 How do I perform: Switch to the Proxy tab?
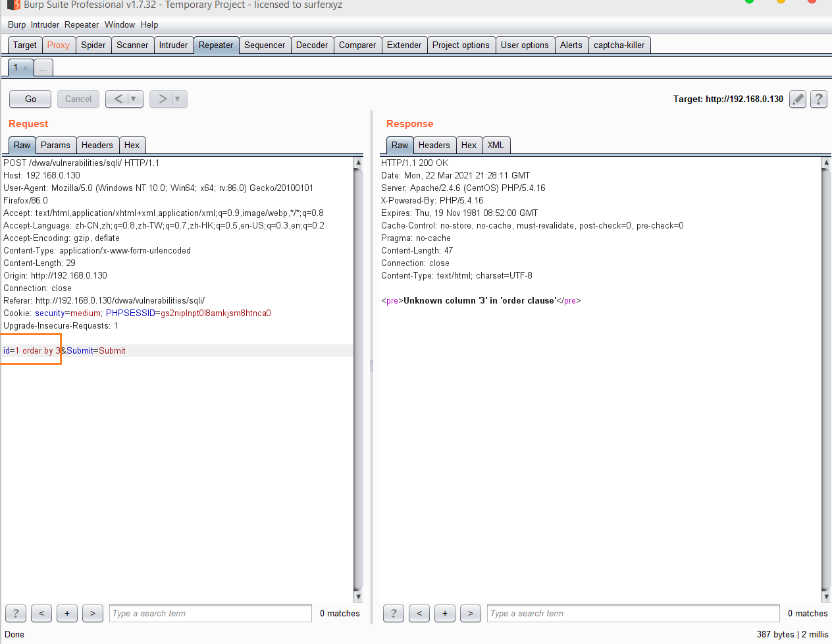click(59, 45)
